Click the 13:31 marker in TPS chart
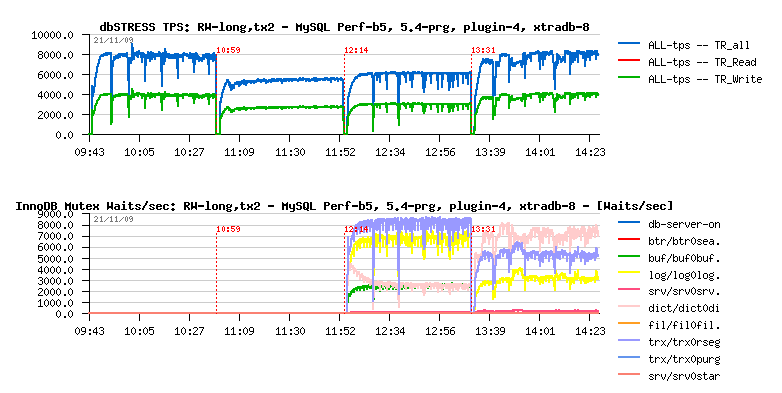The width and height of the screenshot is (782, 393). pos(483,50)
